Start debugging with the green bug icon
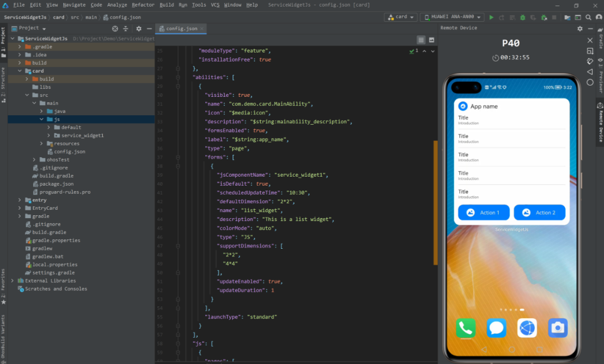604x364 pixels. click(522, 17)
